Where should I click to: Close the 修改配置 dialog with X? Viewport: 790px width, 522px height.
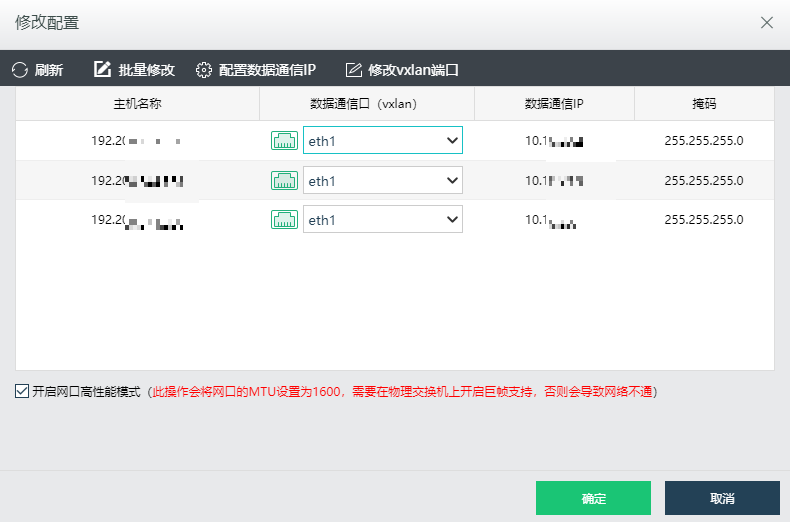[767, 22]
